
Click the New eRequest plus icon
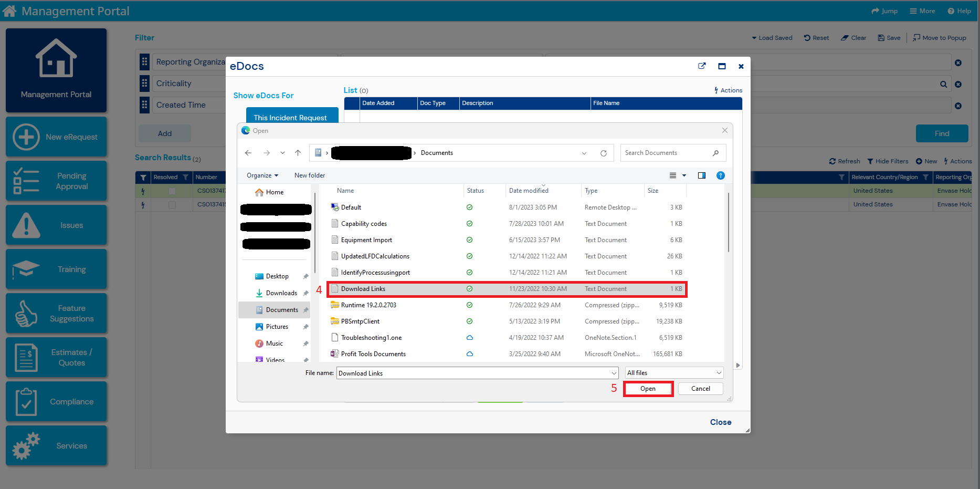click(x=25, y=137)
